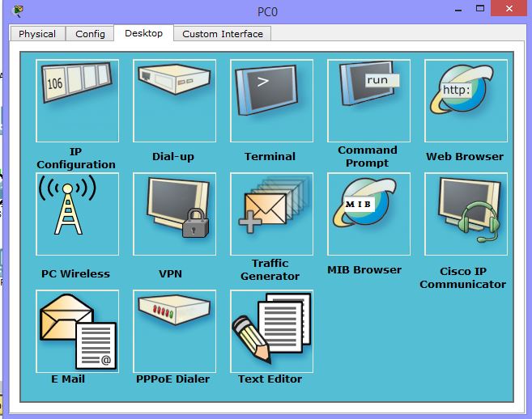
Task: Click the "Web Browser" label
Action: point(465,157)
